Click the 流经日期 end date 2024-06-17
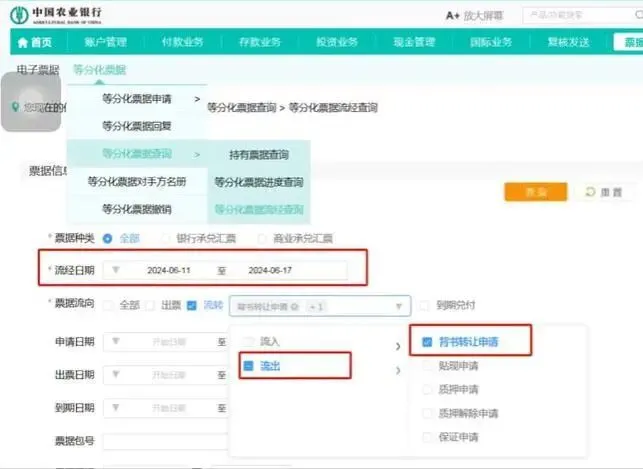Viewport: 643px width, 469px height. coord(270,270)
